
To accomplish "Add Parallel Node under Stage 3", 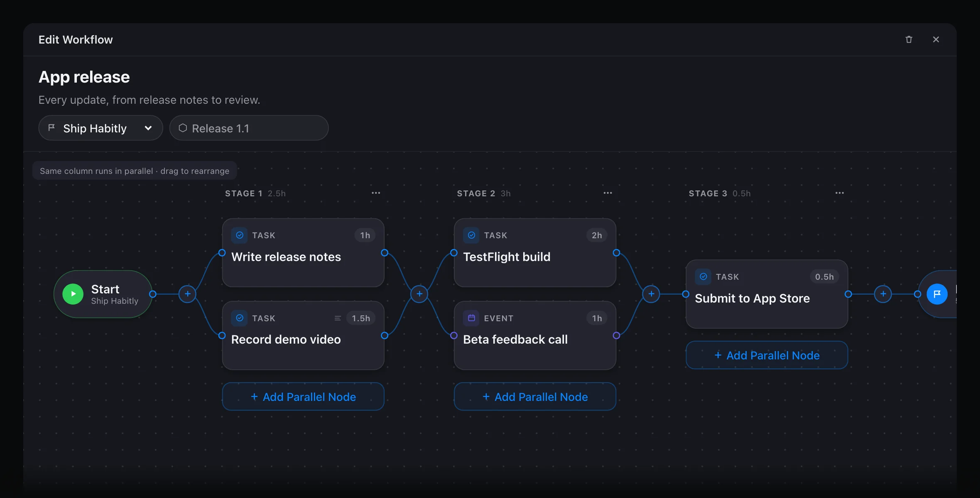I will point(767,355).
